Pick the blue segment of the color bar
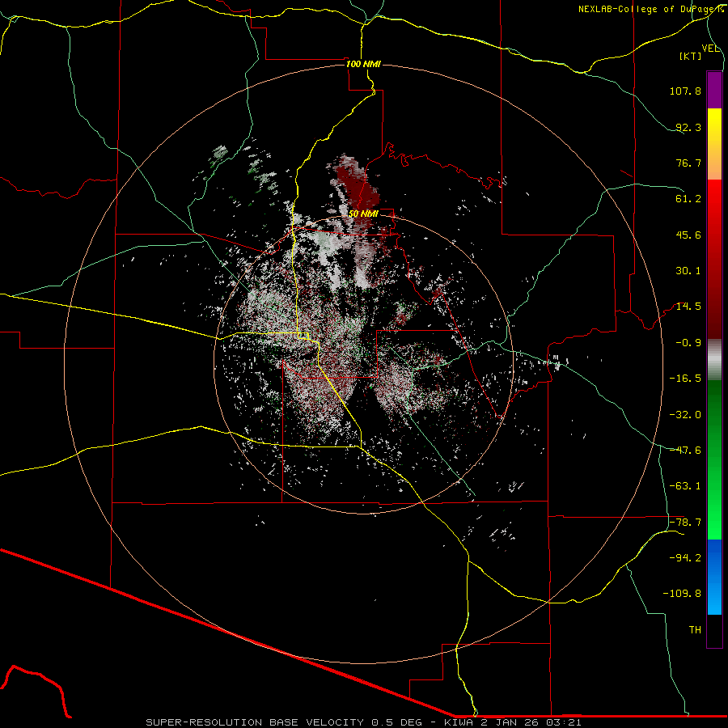The width and height of the screenshot is (728, 728). point(714,577)
